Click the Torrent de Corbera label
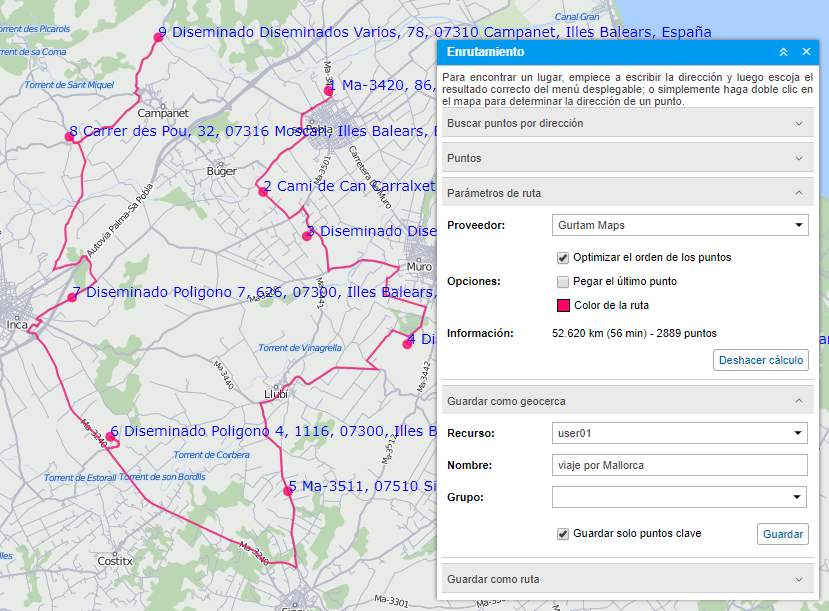The width and height of the screenshot is (829, 611). click(x=211, y=455)
